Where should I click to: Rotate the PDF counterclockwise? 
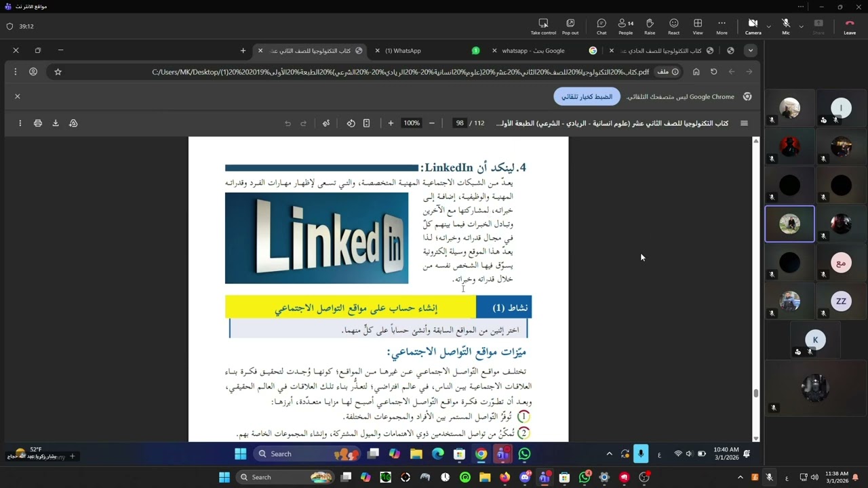click(351, 123)
